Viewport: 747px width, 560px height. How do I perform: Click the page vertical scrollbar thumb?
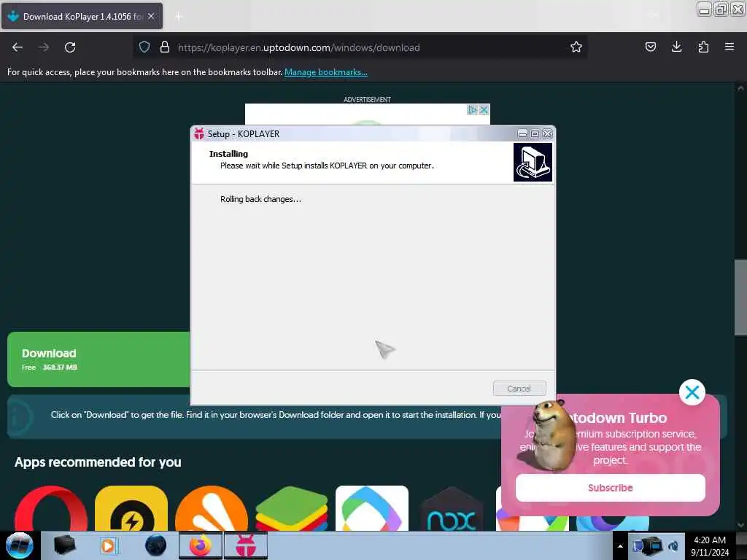(x=740, y=297)
